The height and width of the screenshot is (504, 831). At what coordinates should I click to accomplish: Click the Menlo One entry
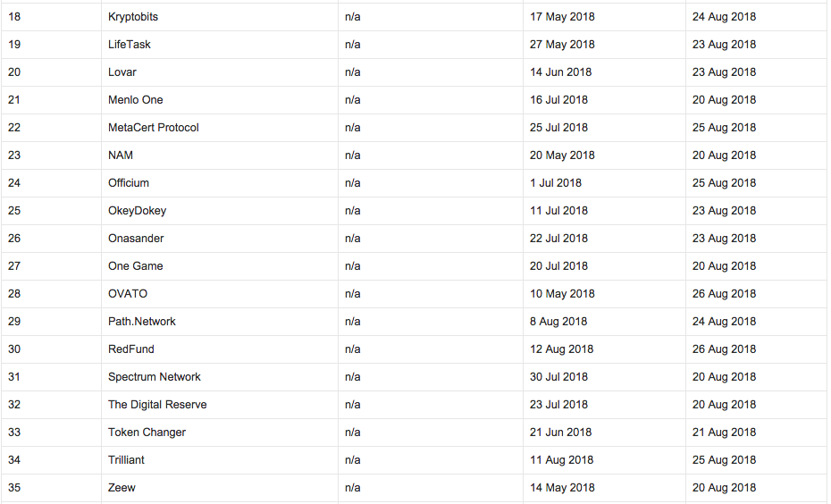point(135,99)
